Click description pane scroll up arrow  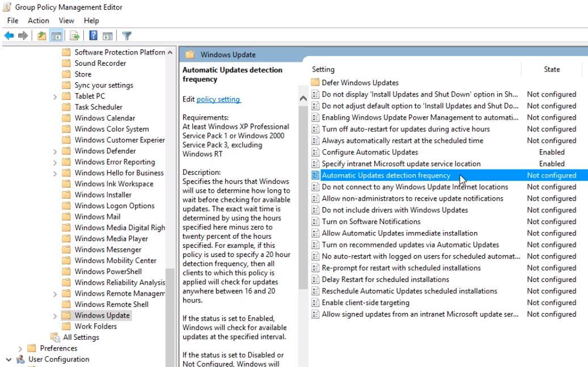coord(303,98)
